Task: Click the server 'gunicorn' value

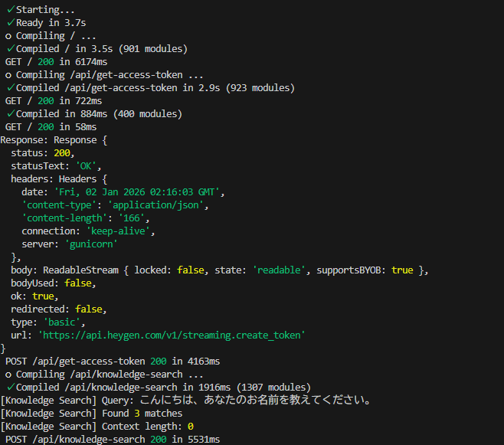Action: click(x=91, y=244)
